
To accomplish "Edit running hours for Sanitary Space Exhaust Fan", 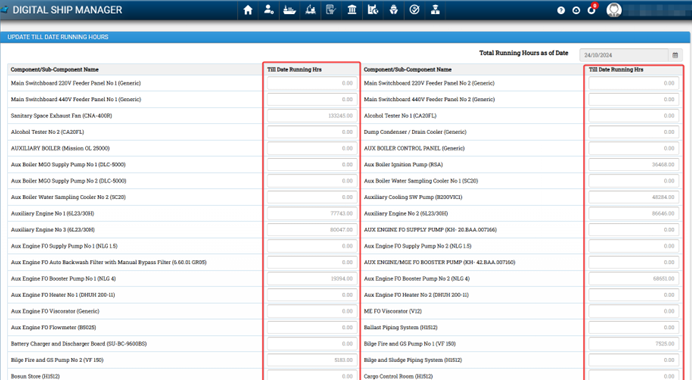I will tap(312, 116).
